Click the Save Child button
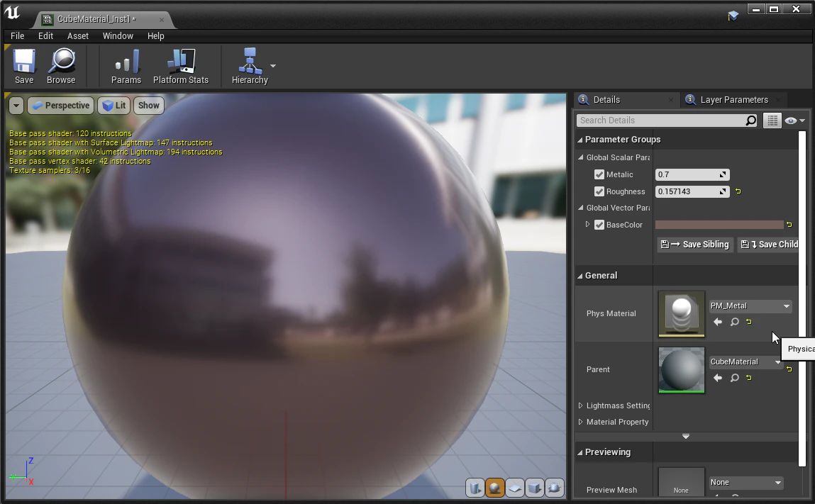 (768, 245)
